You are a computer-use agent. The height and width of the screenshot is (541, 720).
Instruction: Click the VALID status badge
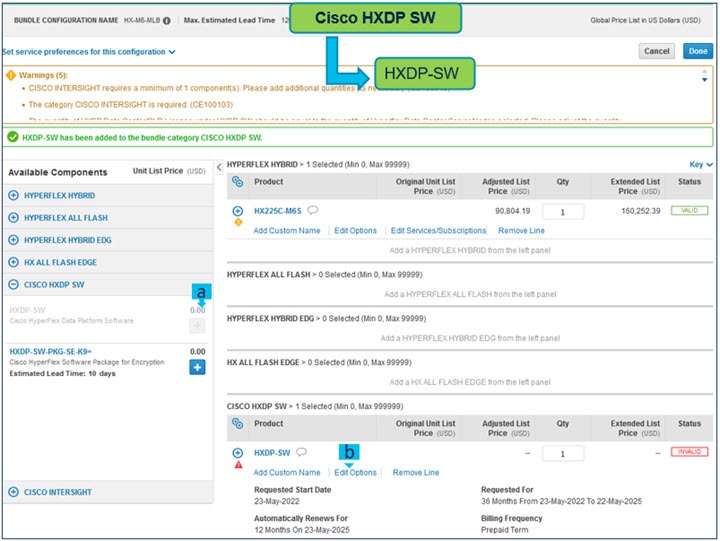[x=689, y=210]
